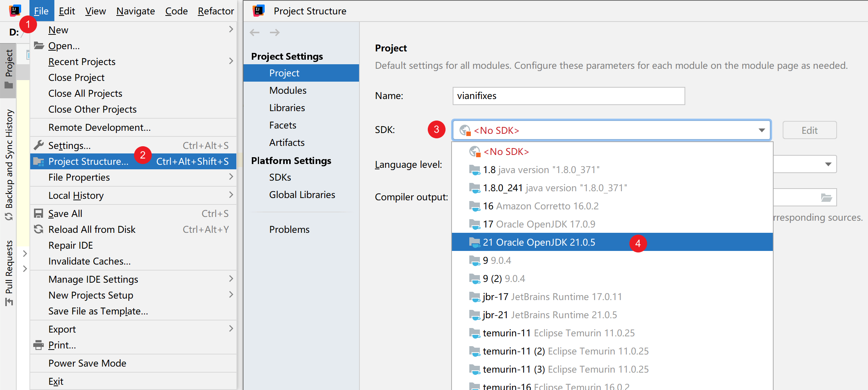This screenshot has width=868, height=390.
Task: Select 21 Oracle OpenJDK 21.0.5 SDK
Action: tap(539, 242)
